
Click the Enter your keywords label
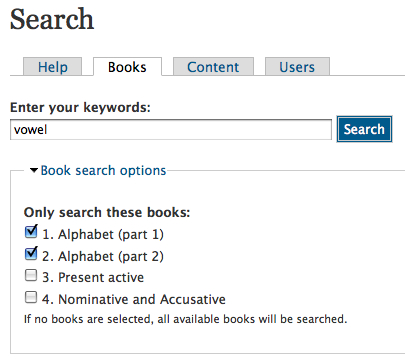[80, 107]
